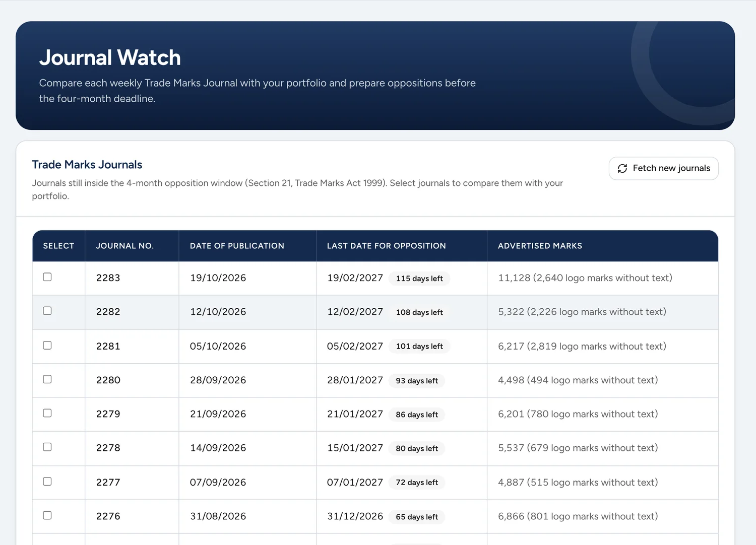
Task: Click opposition date 19/02/2027
Action: [x=355, y=278]
